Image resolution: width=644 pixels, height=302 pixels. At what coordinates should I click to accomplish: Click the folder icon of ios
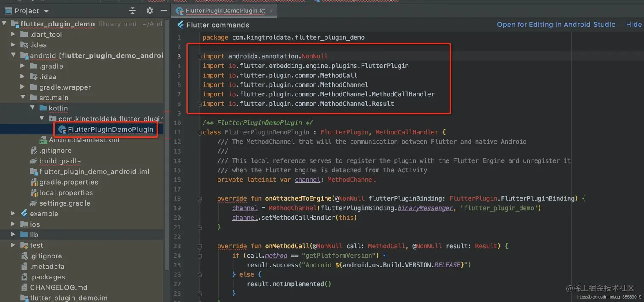[24, 224]
